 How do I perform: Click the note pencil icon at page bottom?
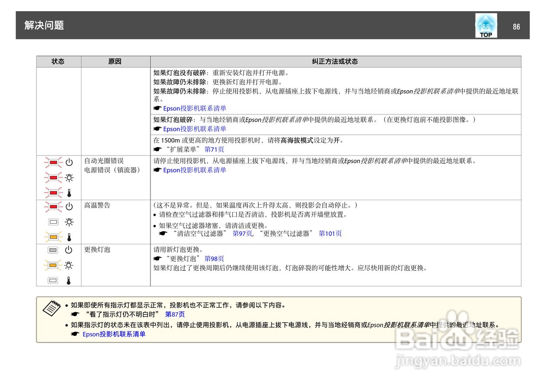(x=51, y=308)
